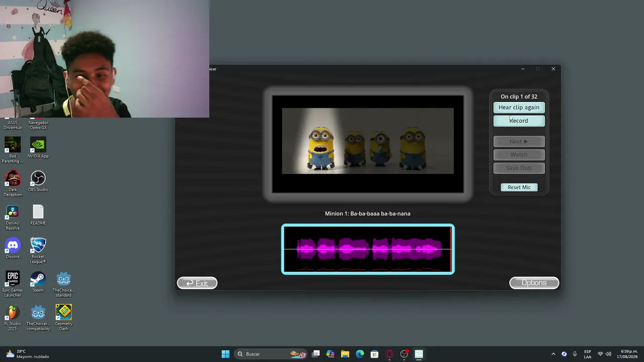Open File Explorer from taskbar
644x362 pixels.
pos(345,354)
